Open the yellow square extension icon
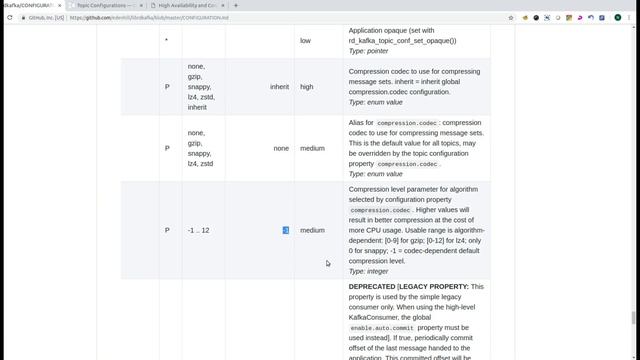 [x=569, y=18]
